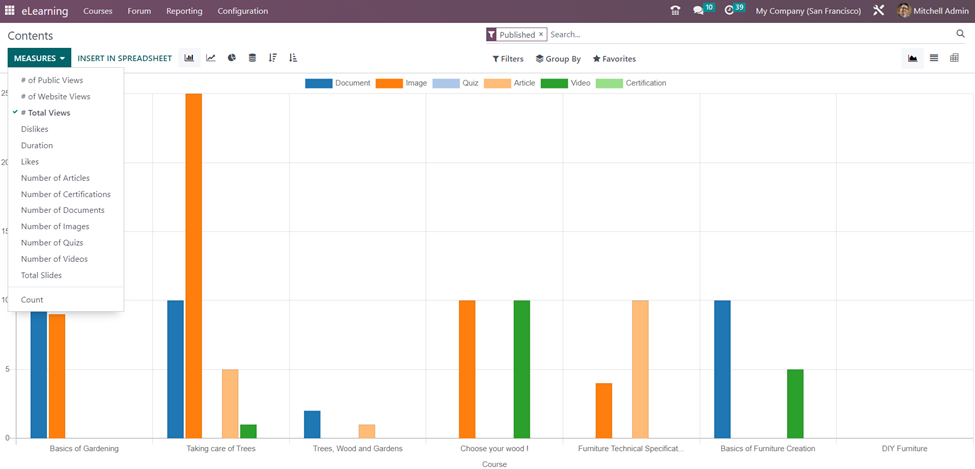Open the conversations messages icon
The height and width of the screenshot is (469, 975).
(x=699, y=11)
